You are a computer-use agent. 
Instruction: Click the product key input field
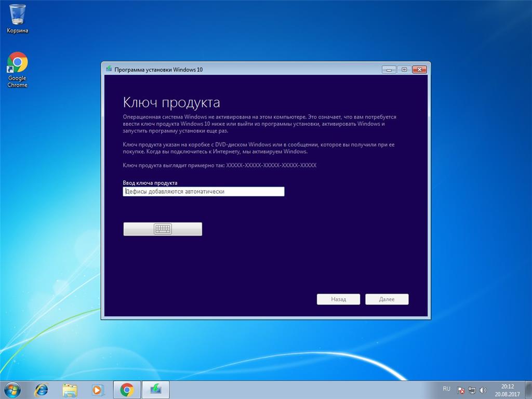204,191
